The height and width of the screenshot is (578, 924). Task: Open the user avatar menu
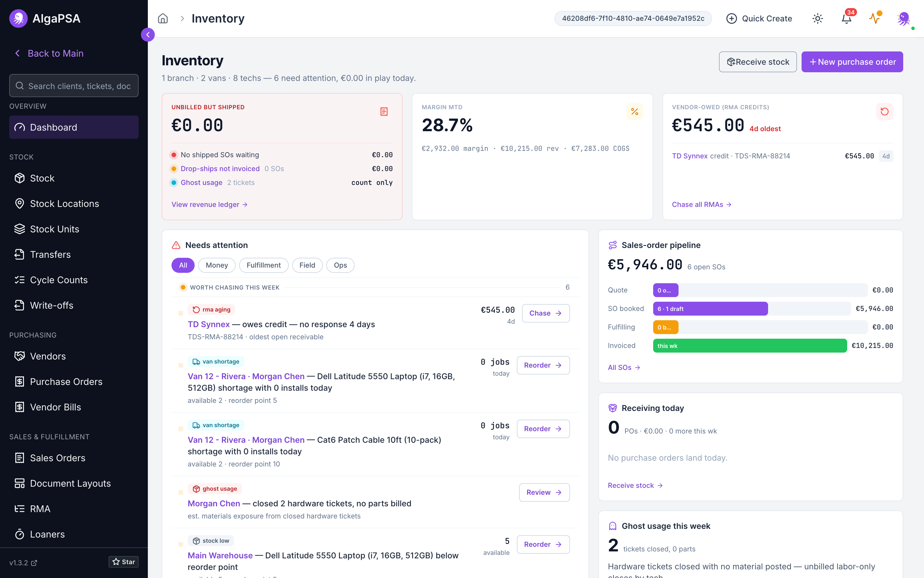coord(904,18)
